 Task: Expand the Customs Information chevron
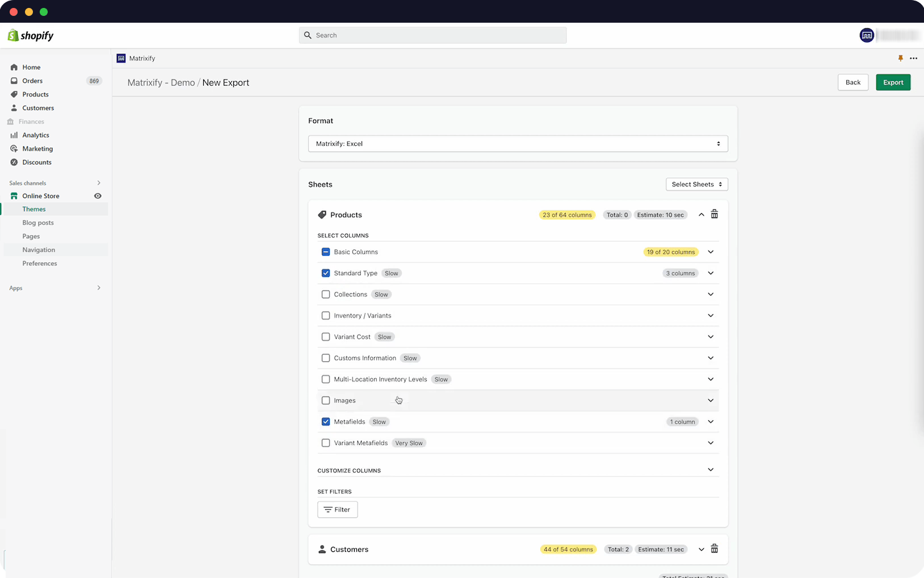pos(711,358)
